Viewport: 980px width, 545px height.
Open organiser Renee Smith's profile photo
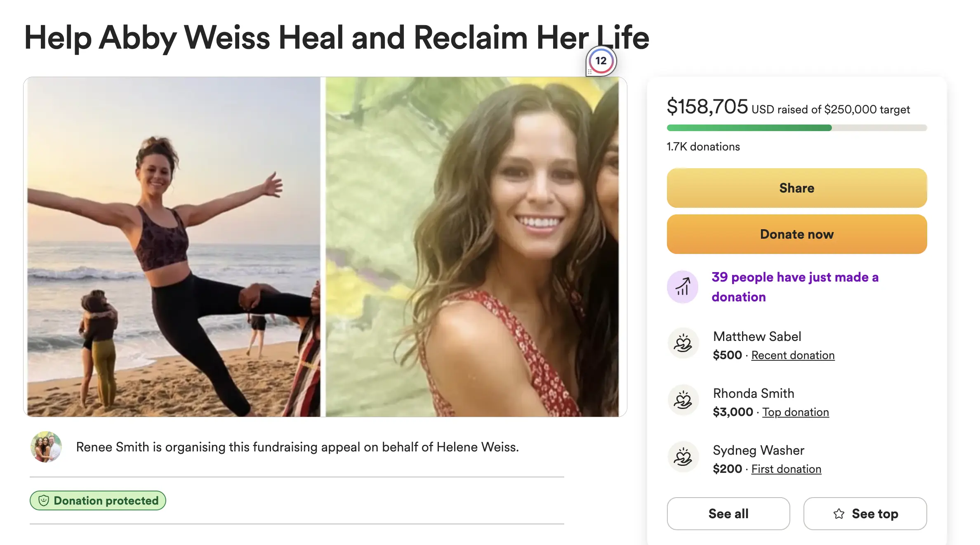46,447
